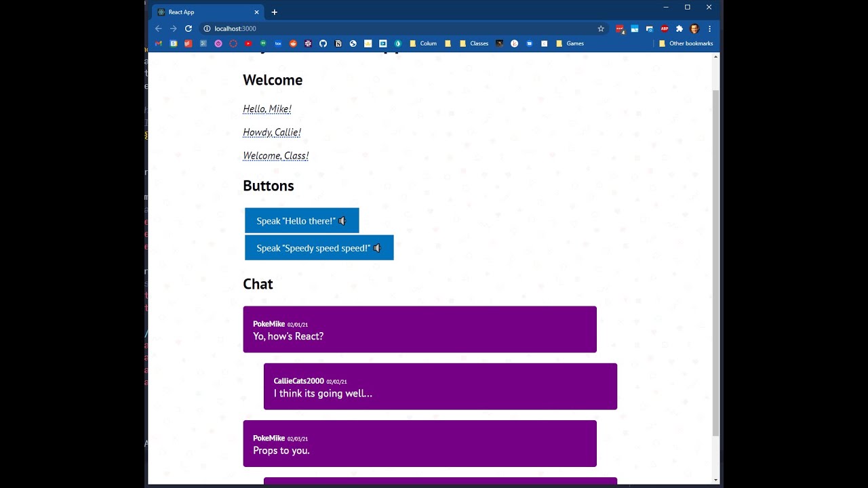Reload the localhost page

[x=189, y=28]
